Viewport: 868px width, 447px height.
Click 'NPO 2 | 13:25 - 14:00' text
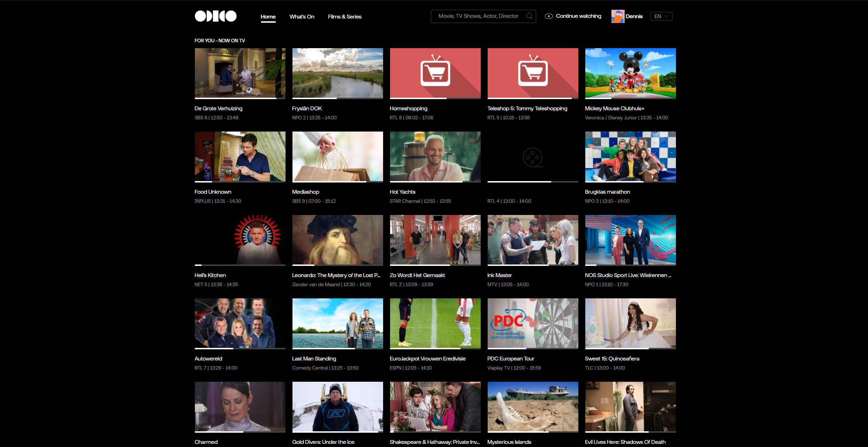point(314,118)
